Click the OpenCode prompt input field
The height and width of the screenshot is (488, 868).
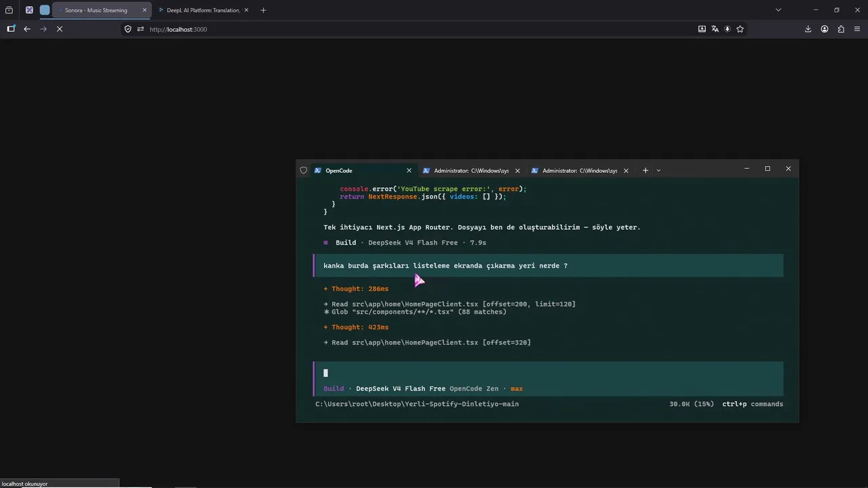point(548,373)
